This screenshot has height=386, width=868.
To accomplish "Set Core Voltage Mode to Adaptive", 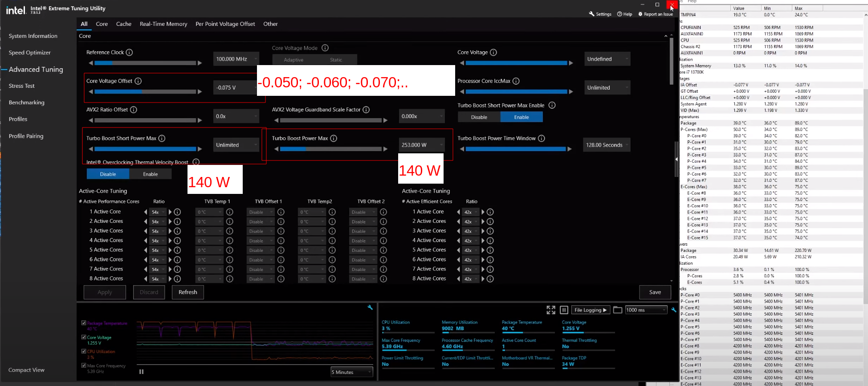I will pyautogui.click(x=293, y=60).
